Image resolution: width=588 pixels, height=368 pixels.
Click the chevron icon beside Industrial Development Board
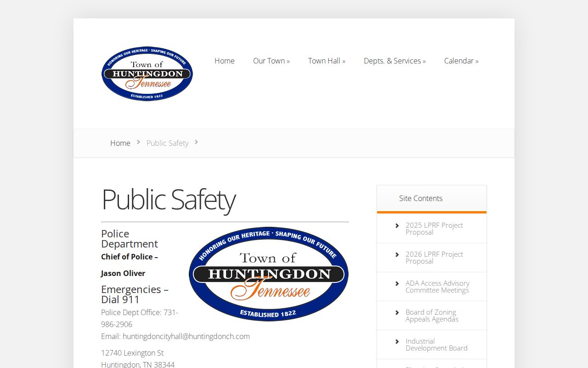point(397,341)
